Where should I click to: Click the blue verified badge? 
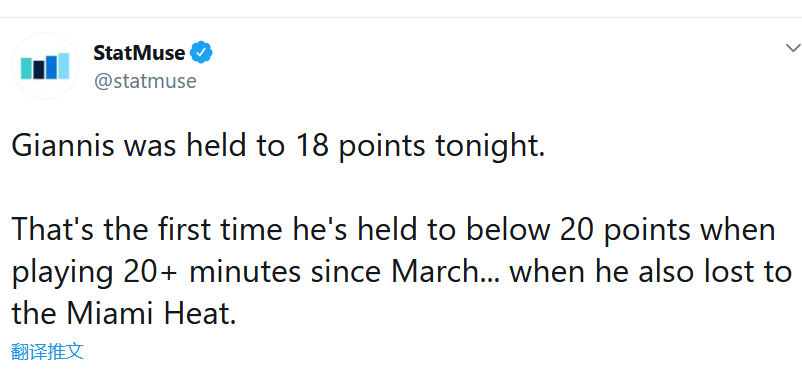coord(202,52)
